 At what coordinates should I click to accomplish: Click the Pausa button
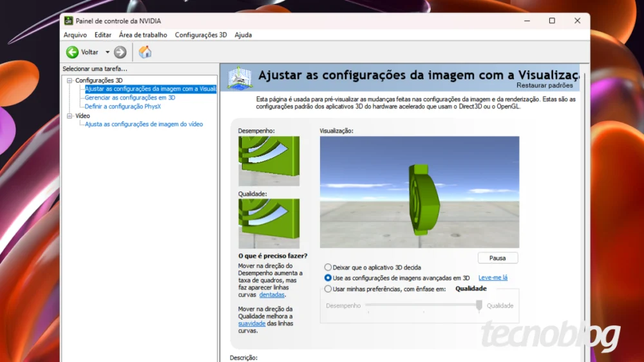tap(498, 258)
